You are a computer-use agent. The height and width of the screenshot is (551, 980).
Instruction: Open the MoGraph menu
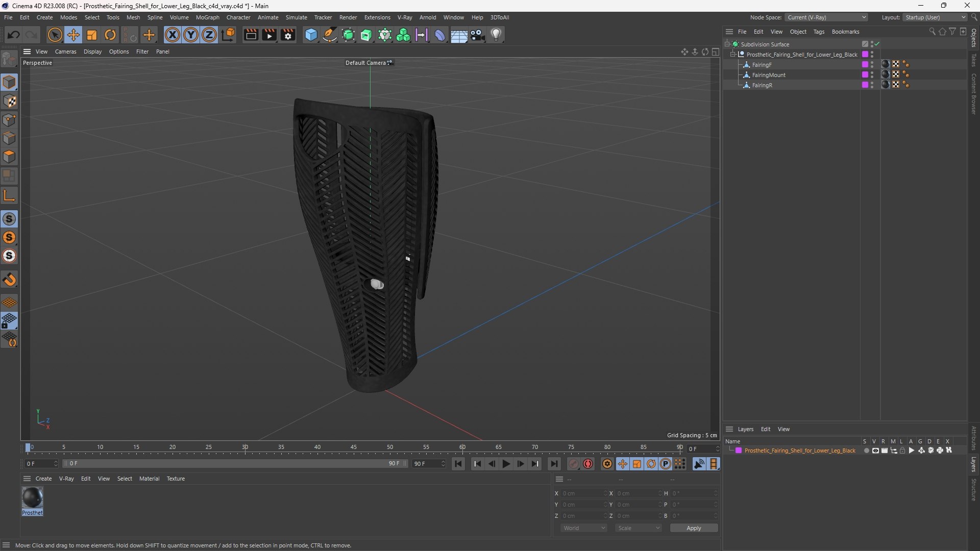[208, 17]
